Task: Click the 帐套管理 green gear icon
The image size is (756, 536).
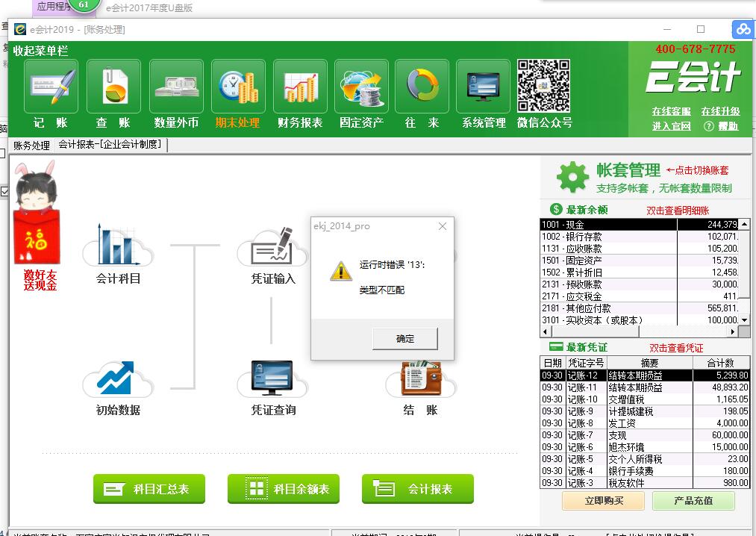Action: pyautogui.click(x=572, y=177)
